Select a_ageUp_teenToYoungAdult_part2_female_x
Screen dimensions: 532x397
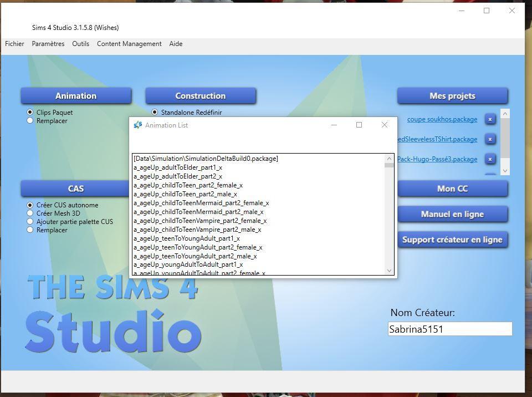pos(259,247)
